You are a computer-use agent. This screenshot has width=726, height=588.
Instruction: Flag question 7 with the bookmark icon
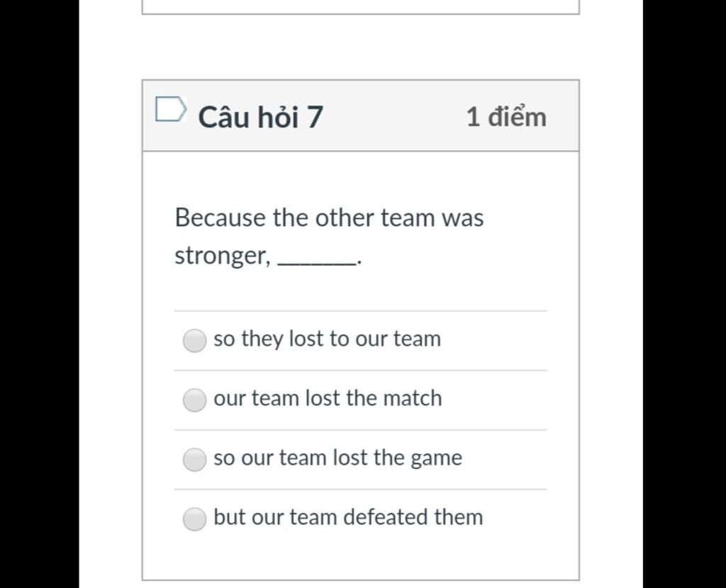pos(171,110)
